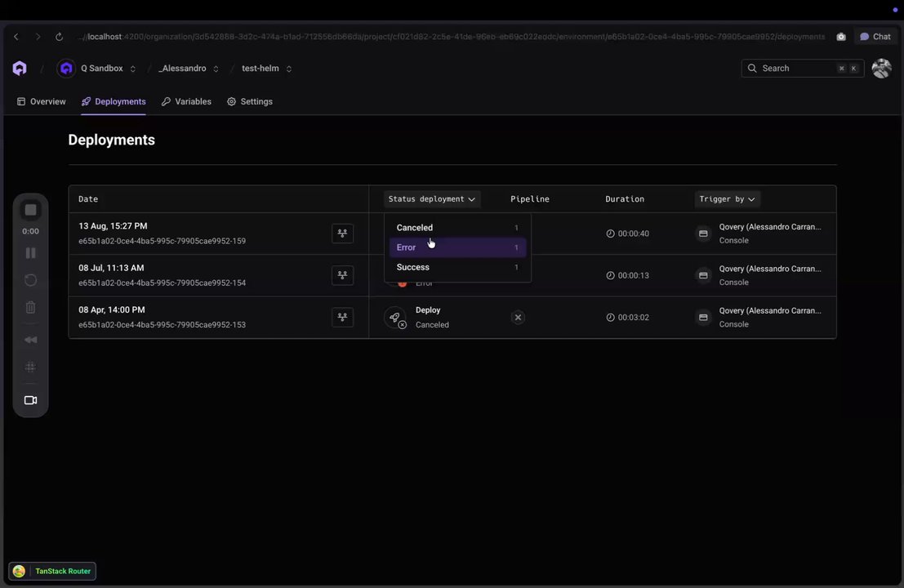Click the Search input field
904x588 pixels.
click(796, 69)
